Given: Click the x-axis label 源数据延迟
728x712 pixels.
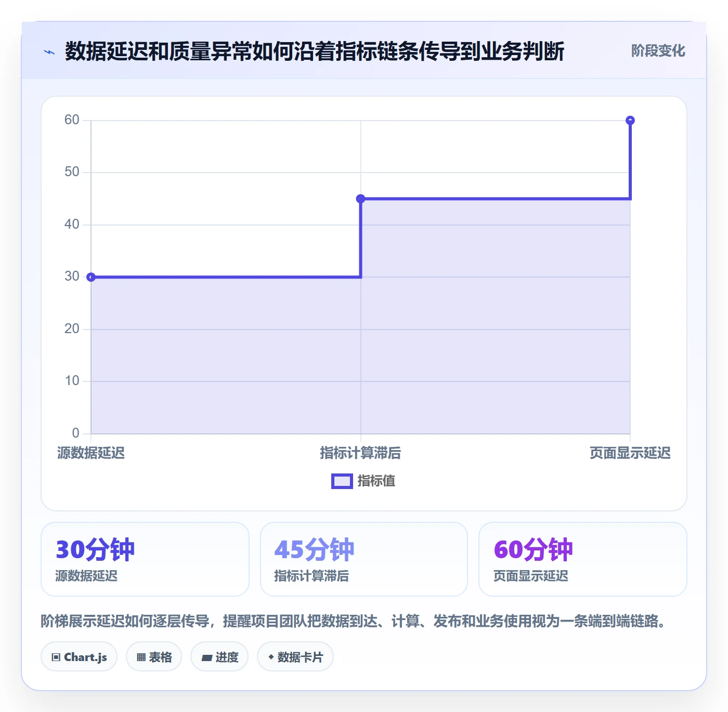Looking at the screenshot, I should point(91,453).
